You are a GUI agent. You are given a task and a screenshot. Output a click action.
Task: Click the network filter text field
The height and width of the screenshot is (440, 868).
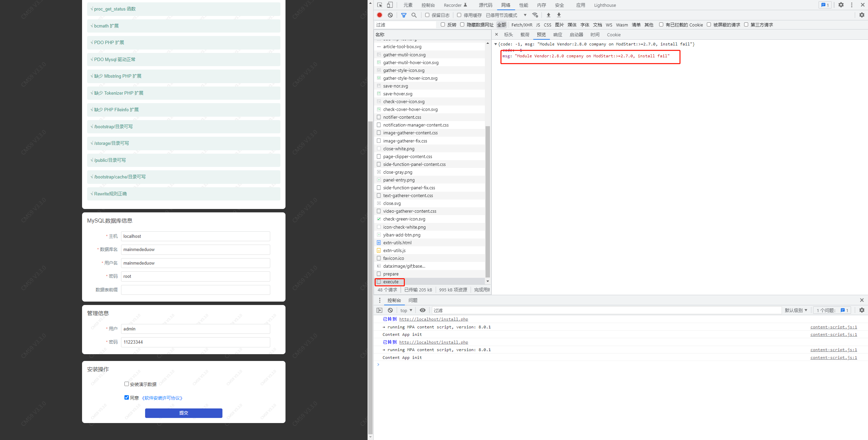click(405, 25)
